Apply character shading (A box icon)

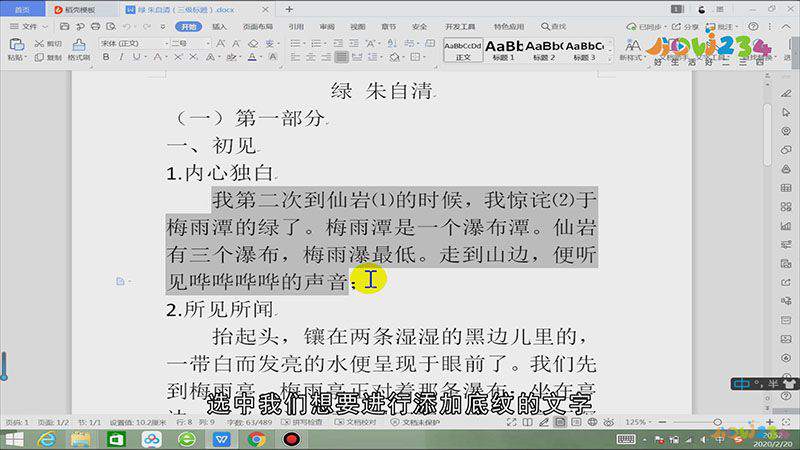pyautogui.click(x=273, y=57)
